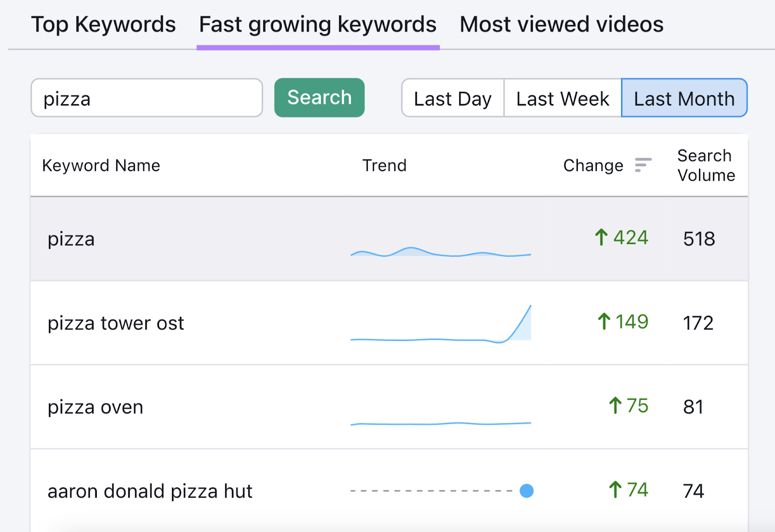
Task: Click the sort icon next to Change column
Action: pos(643,165)
